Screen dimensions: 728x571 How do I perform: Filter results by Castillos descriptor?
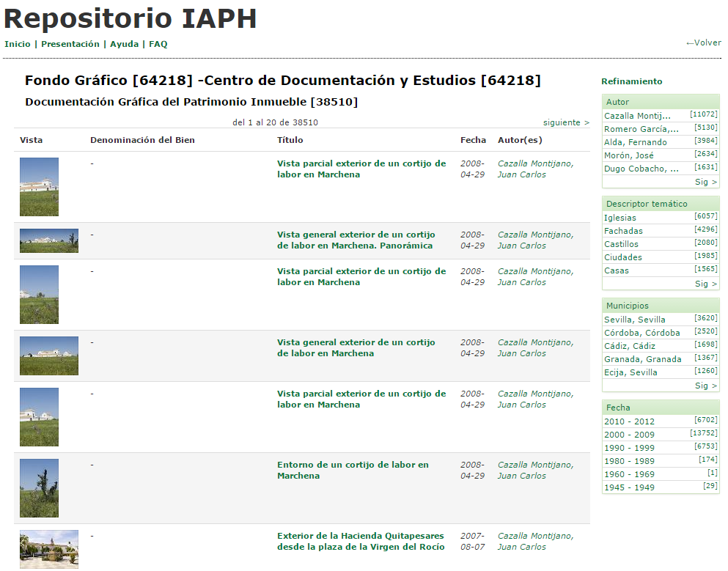point(621,244)
